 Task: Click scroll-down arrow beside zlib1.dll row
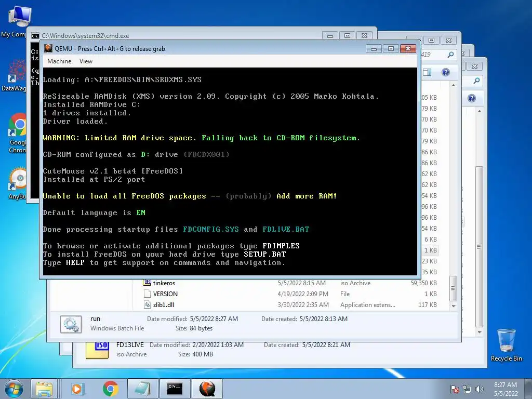pyautogui.click(x=453, y=305)
